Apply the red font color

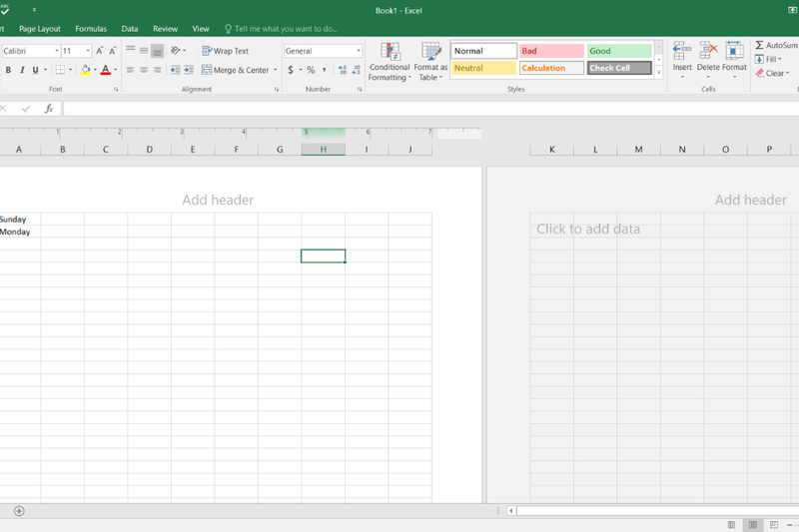tap(106, 70)
